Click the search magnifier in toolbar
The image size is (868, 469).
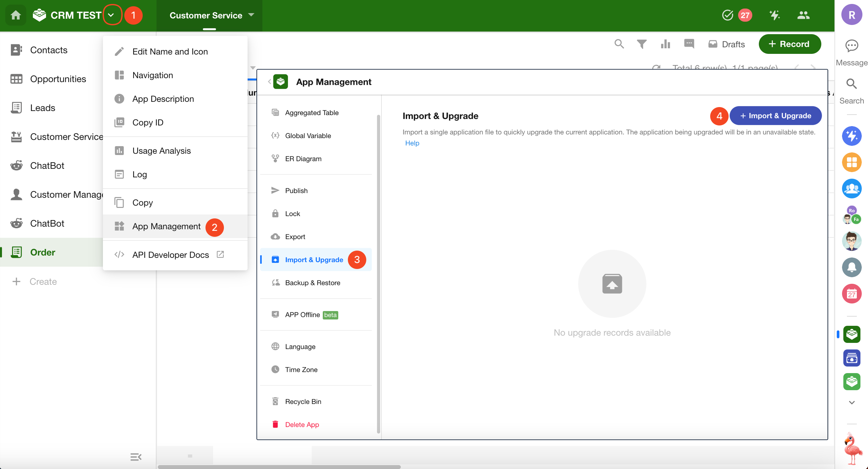pyautogui.click(x=619, y=44)
